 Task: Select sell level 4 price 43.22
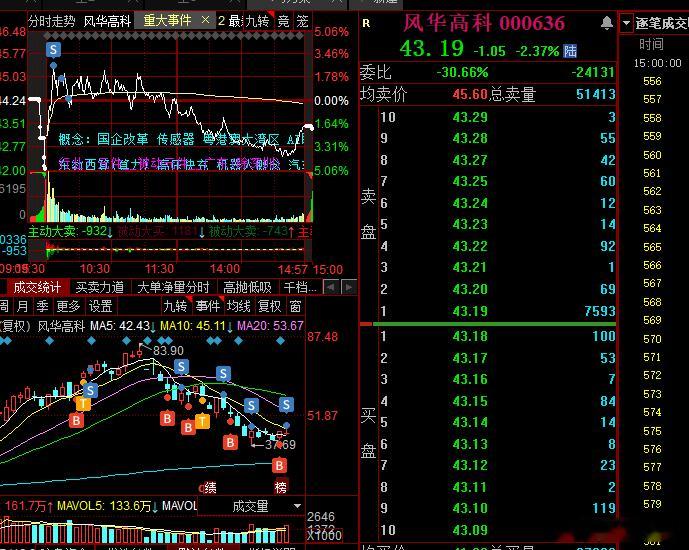[x=470, y=246]
